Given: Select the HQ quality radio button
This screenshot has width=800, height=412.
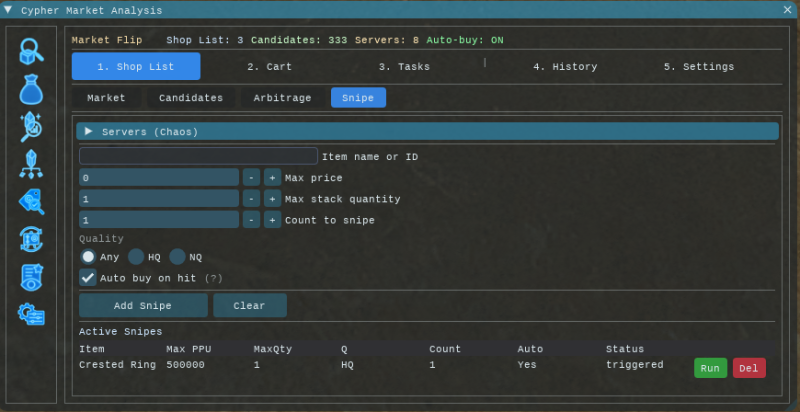Looking at the screenshot, I should (136, 257).
